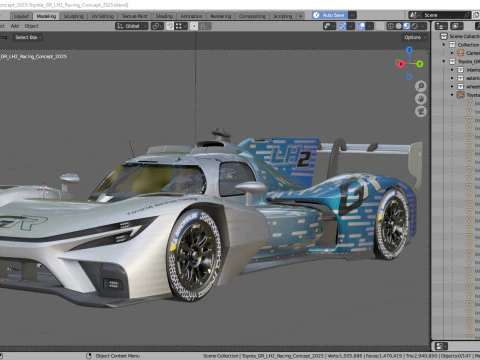Switch to wireframe viewport shading
Viewport: 480px width, 360px height.
pos(390,26)
